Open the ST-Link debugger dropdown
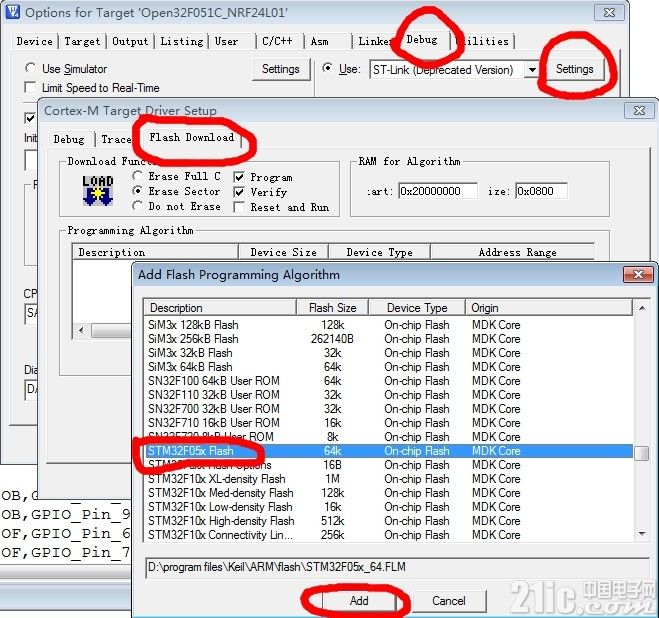The width and height of the screenshot is (659, 618). pyautogui.click(x=532, y=70)
